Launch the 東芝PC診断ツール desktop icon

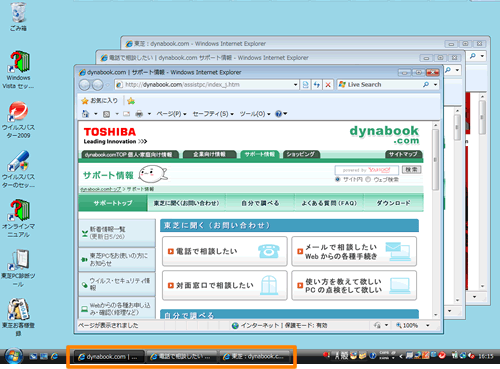pos(18,268)
